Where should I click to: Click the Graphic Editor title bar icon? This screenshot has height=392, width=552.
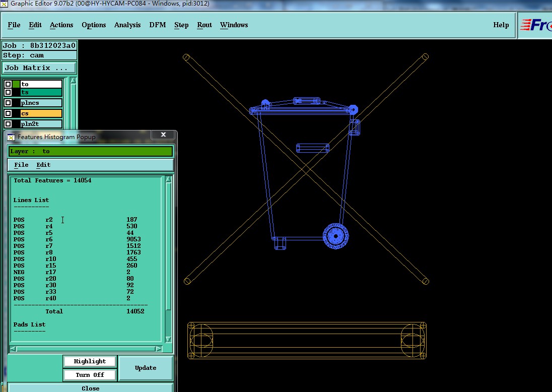click(x=4, y=4)
